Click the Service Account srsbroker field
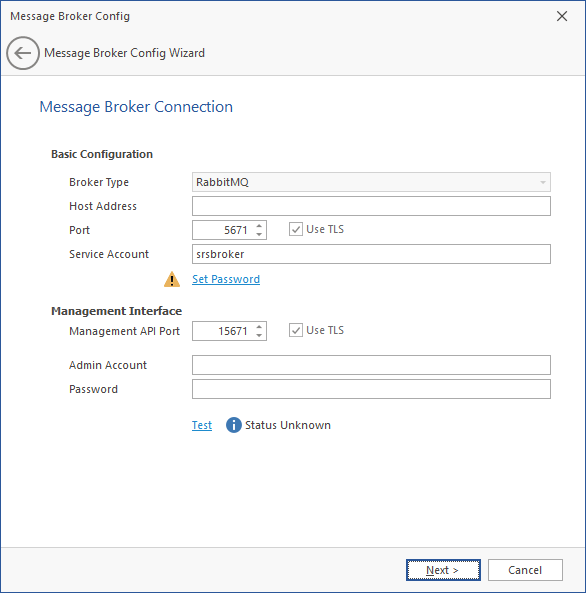This screenshot has height=593, width=586. 371,254
